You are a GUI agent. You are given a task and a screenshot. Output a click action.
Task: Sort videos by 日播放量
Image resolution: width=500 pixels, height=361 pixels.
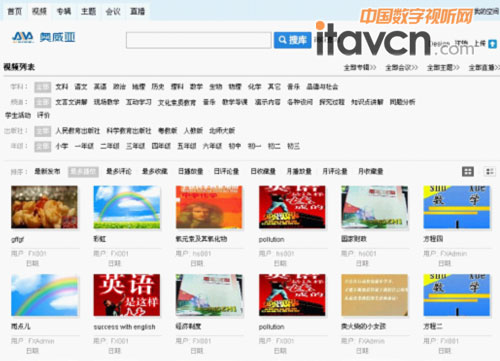click(x=190, y=171)
